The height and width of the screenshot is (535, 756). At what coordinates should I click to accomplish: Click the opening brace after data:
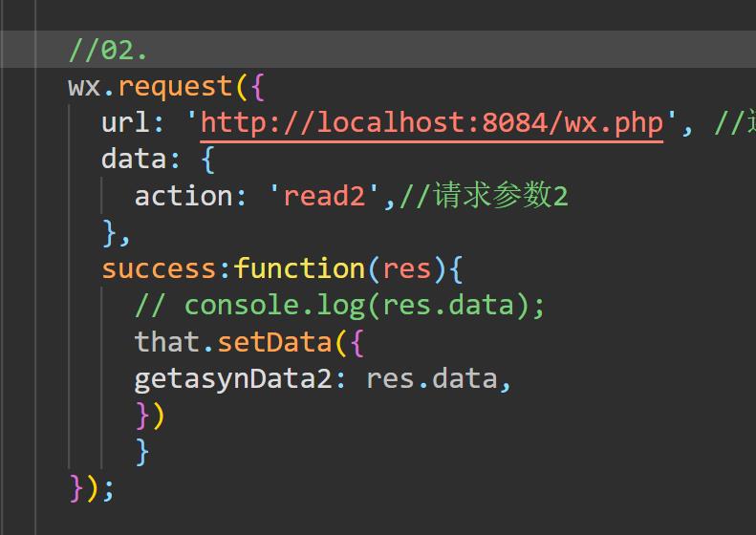[208, 159]
